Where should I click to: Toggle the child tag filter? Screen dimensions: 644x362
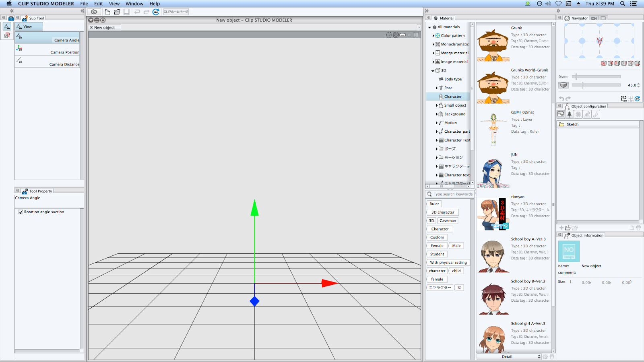456,271
